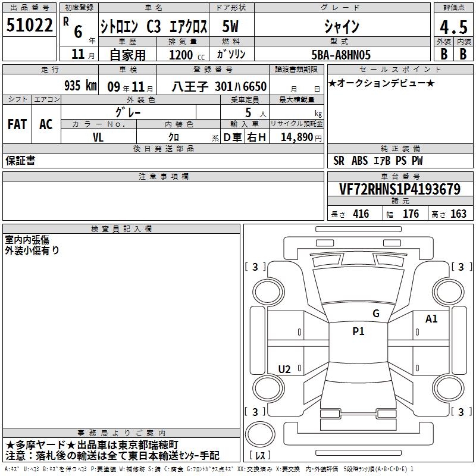This screenshot has height=476, width=476.
Task: Click the A1 scratch mark on diagram
Action: point(431,319)
